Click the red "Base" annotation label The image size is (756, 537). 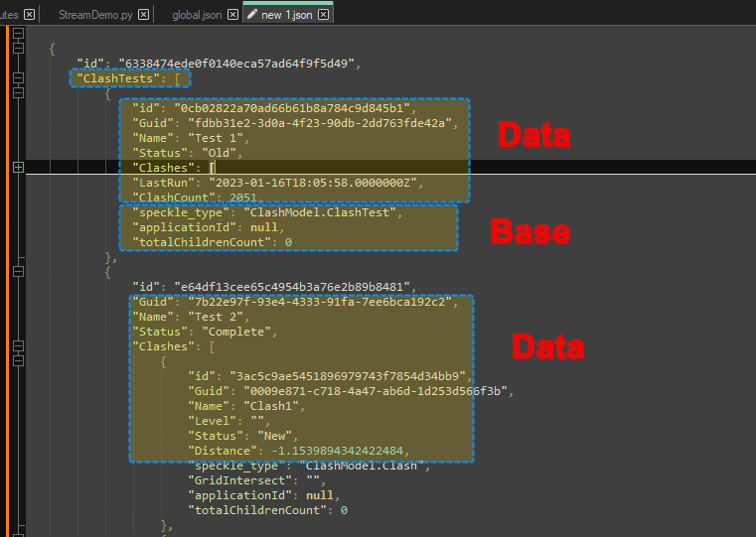530,232
